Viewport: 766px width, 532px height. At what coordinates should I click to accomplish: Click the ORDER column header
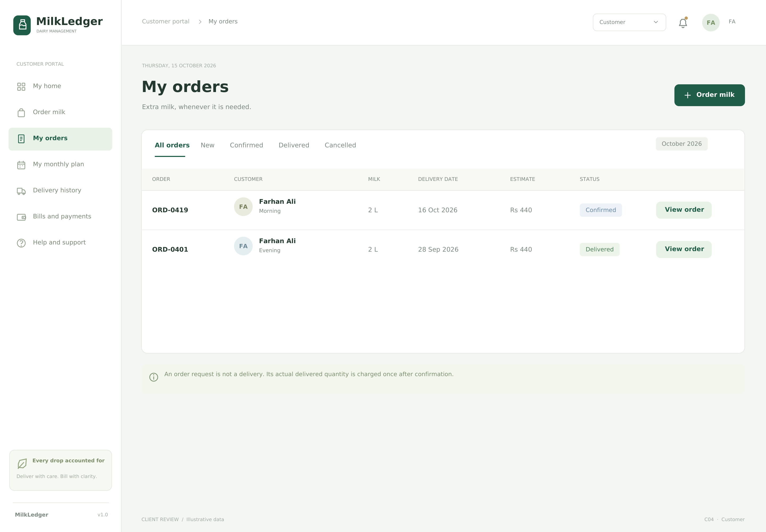[161, 179]
